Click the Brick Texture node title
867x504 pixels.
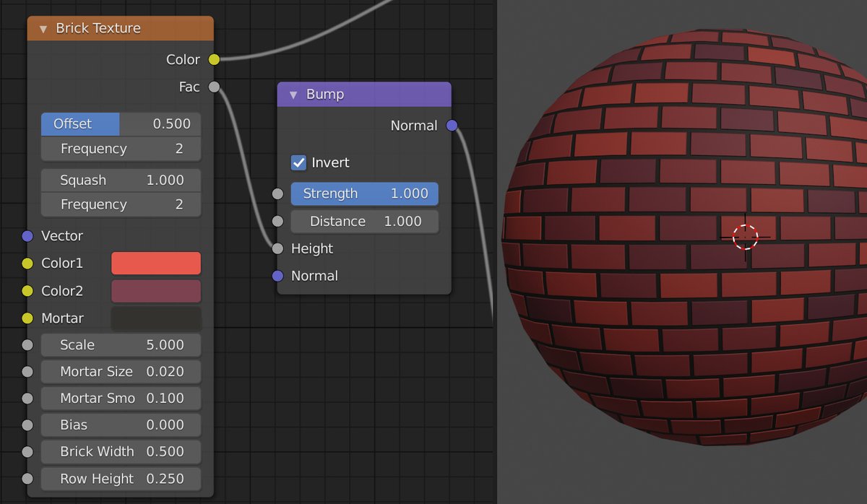tap(98, 29)
